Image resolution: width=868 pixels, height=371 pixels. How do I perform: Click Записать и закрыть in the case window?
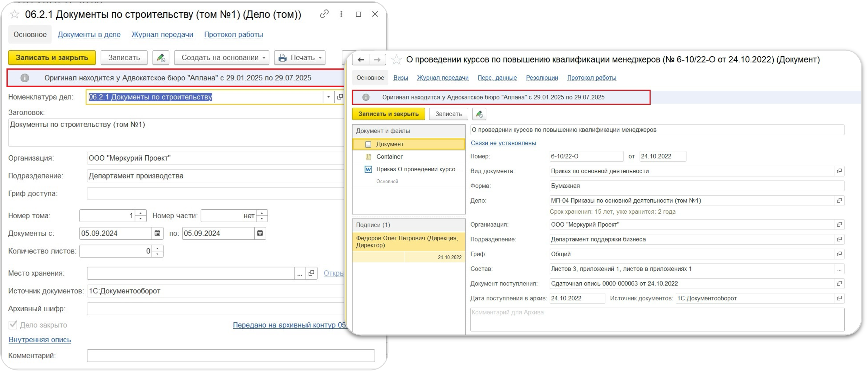tap(52, 58)
